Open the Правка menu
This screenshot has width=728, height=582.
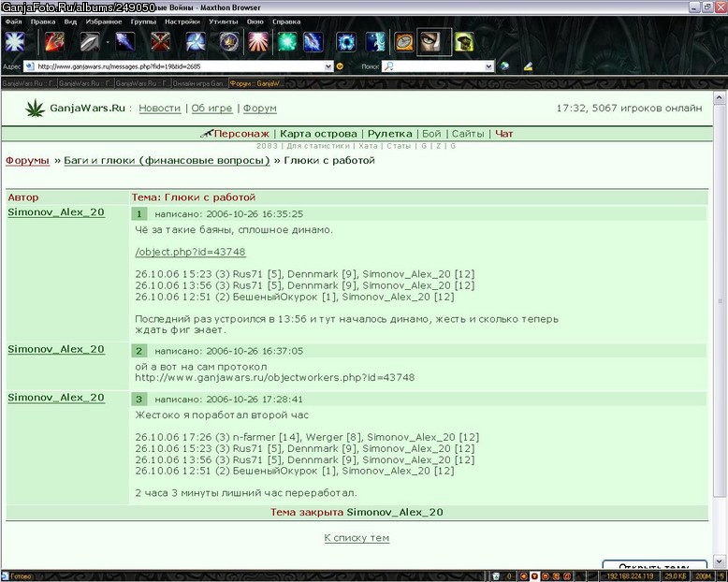tap(43, 22)
